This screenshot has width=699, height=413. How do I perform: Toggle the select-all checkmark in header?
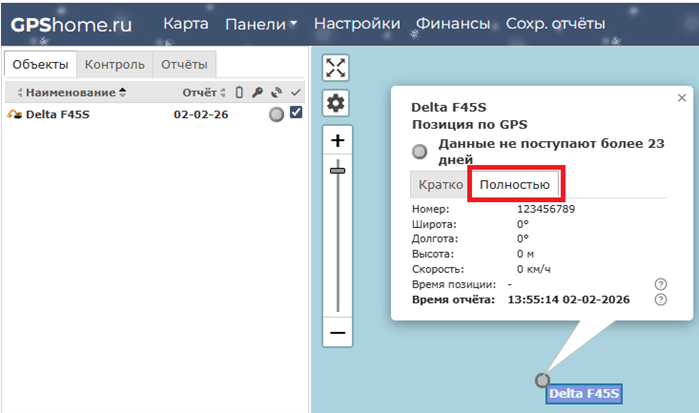tap(295, 93)
